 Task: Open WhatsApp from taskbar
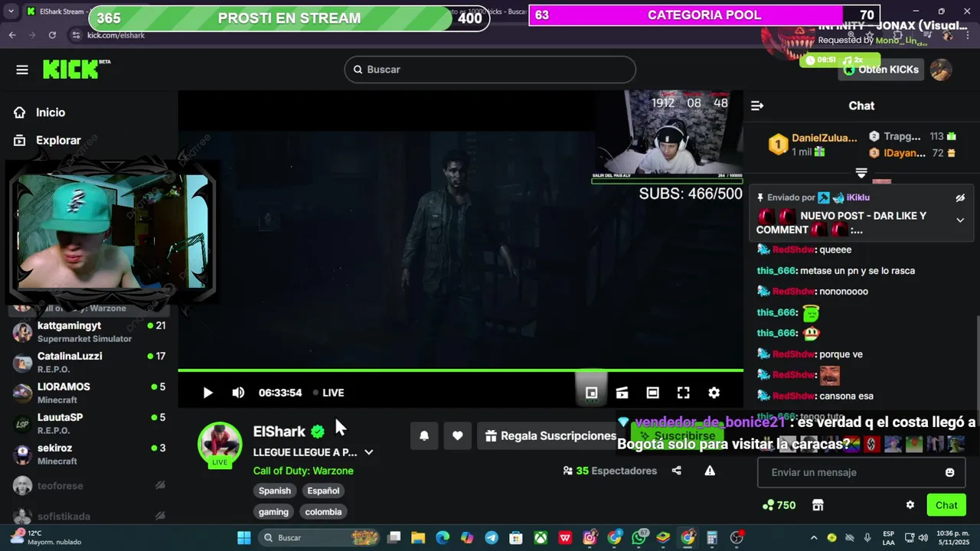pos(639,538)
